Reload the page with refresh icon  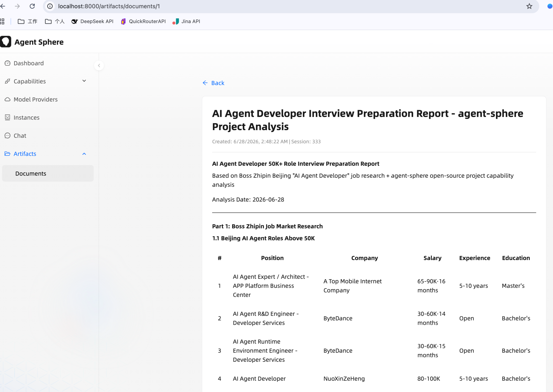32,6
